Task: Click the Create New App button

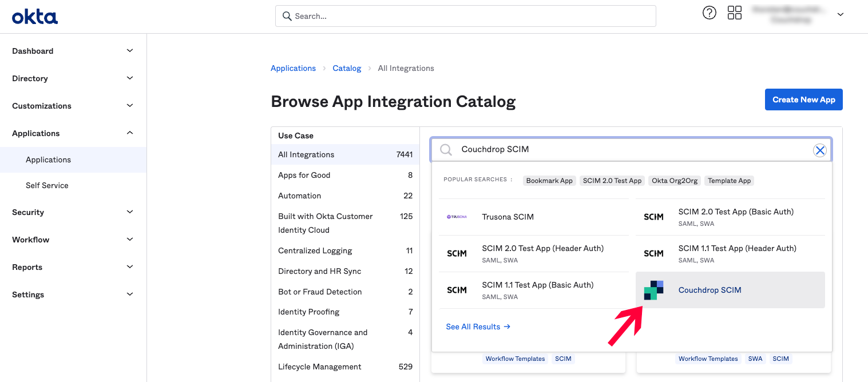Action: pos(803,100)
